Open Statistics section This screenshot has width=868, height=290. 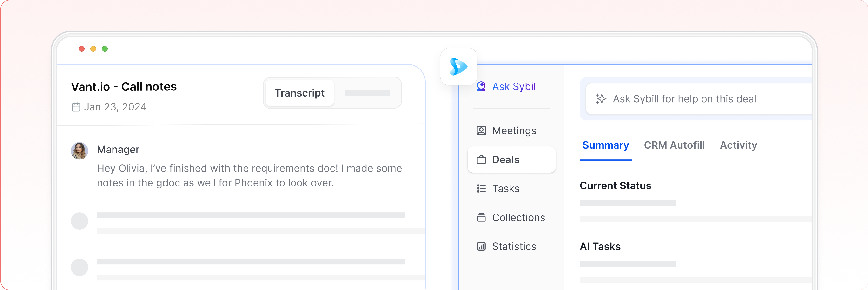[x=506, y=246]
